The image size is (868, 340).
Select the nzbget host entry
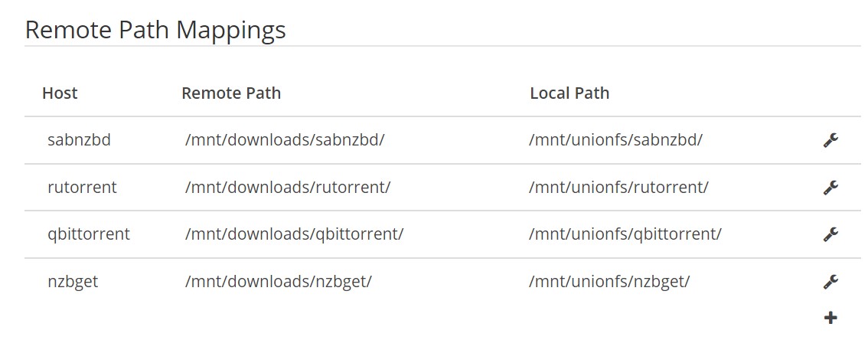tap(73, 282)
